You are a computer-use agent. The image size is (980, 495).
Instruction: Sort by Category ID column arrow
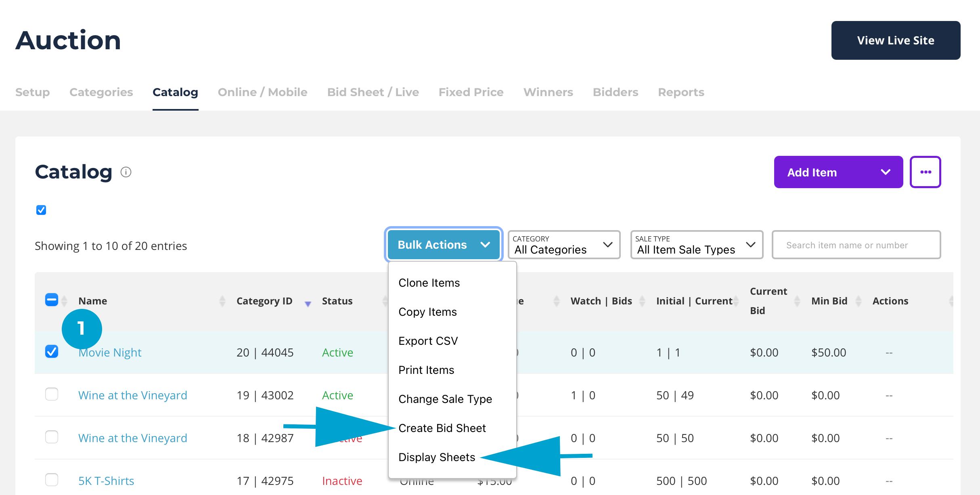pyautogui.click(x=308, y=304)
